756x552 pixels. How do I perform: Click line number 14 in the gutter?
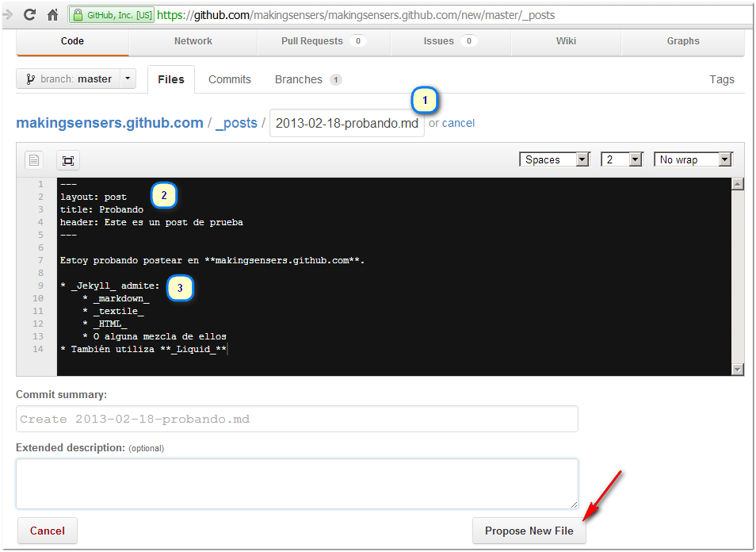click(x=38, y=349)
